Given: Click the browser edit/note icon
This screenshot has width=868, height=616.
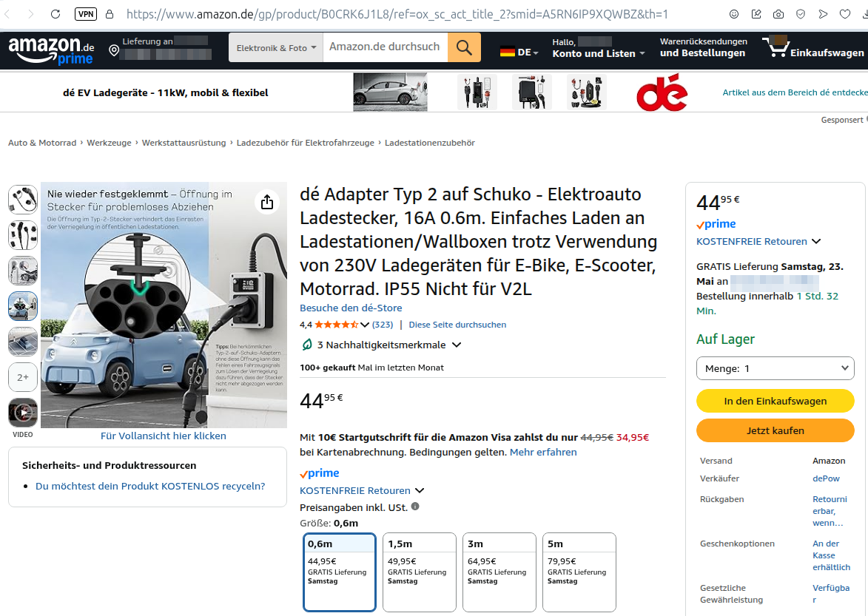Looking at the screenshot, I should click(x=756, y=14).
